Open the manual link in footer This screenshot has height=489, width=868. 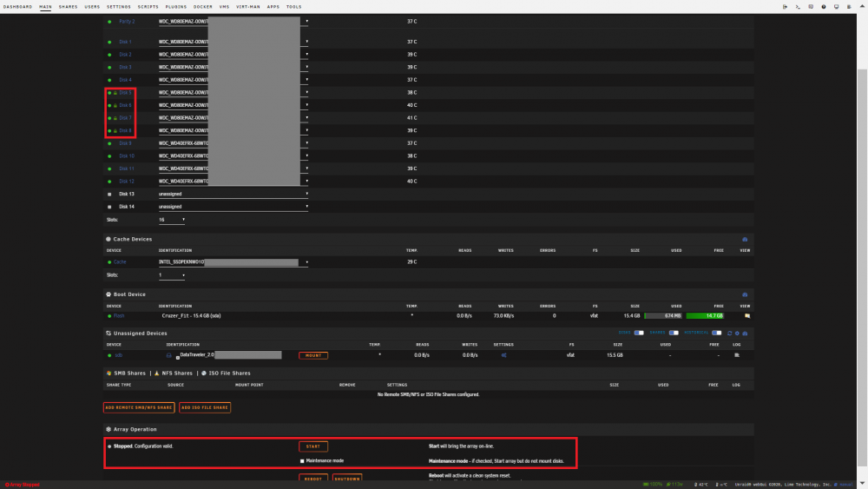click(x=846, y=485)
